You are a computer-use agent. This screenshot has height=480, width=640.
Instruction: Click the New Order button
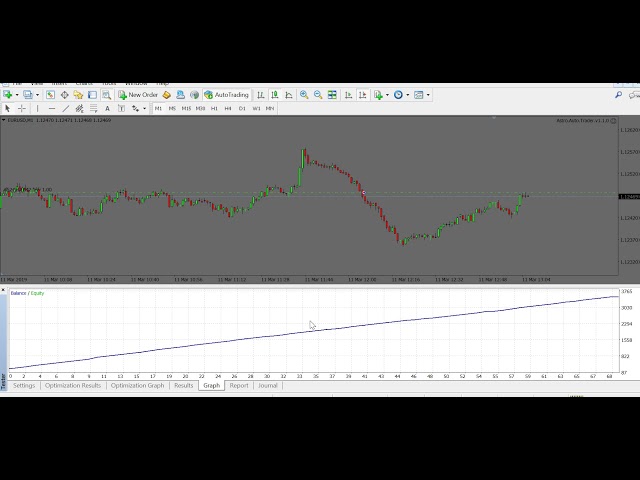(x=139, y=95)
